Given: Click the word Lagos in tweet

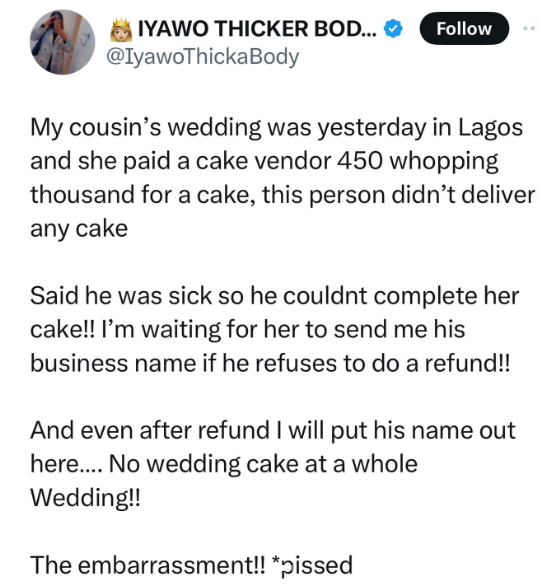Looking at the screenshot, I should [490, 127].
